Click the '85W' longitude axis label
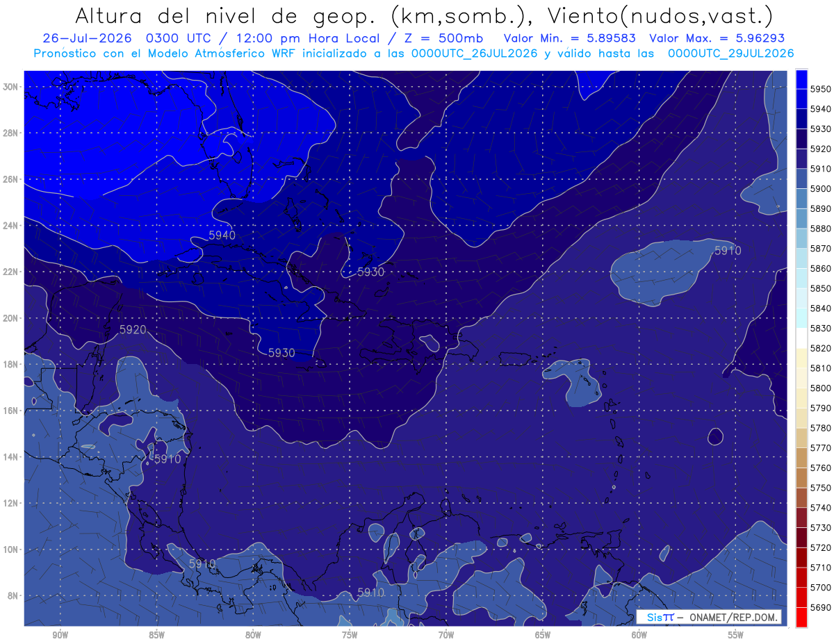 [156, 636]
